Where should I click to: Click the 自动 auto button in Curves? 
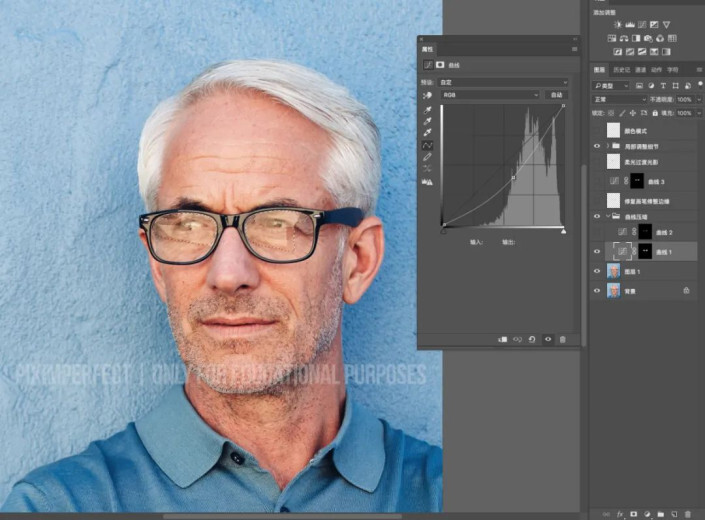coord(556,95)
